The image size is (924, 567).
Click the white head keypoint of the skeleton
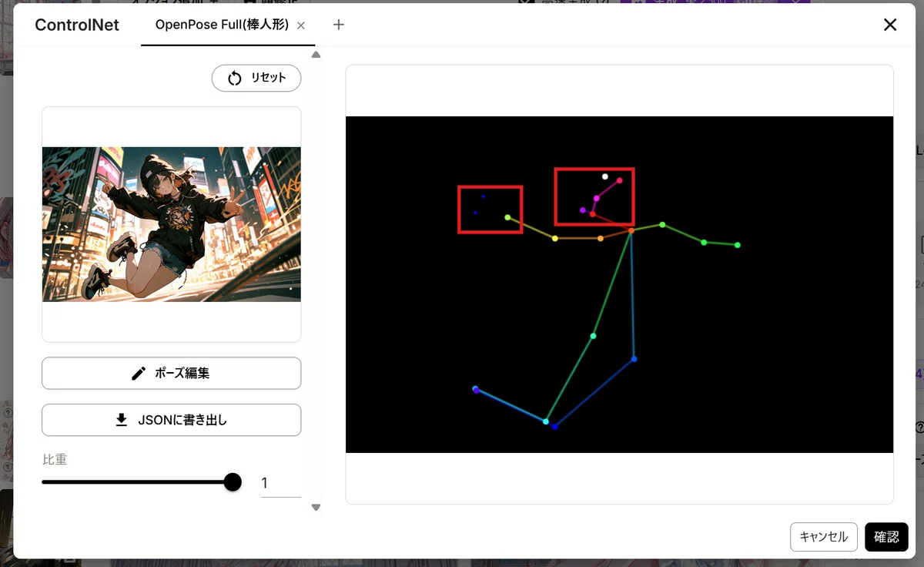(605, 176)
